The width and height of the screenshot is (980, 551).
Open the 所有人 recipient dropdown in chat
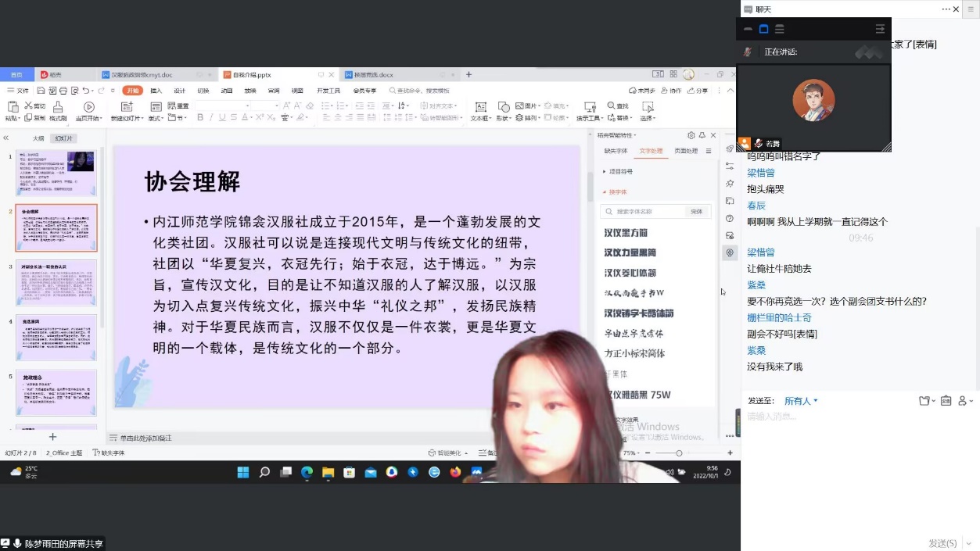click(x=801, y=401)
